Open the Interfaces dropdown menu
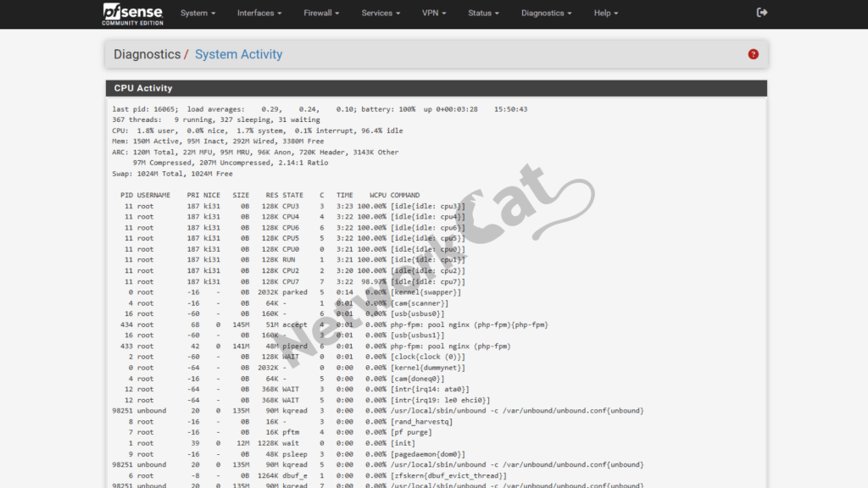The width and height of the screenshot is (868, 488). [259, 14]
